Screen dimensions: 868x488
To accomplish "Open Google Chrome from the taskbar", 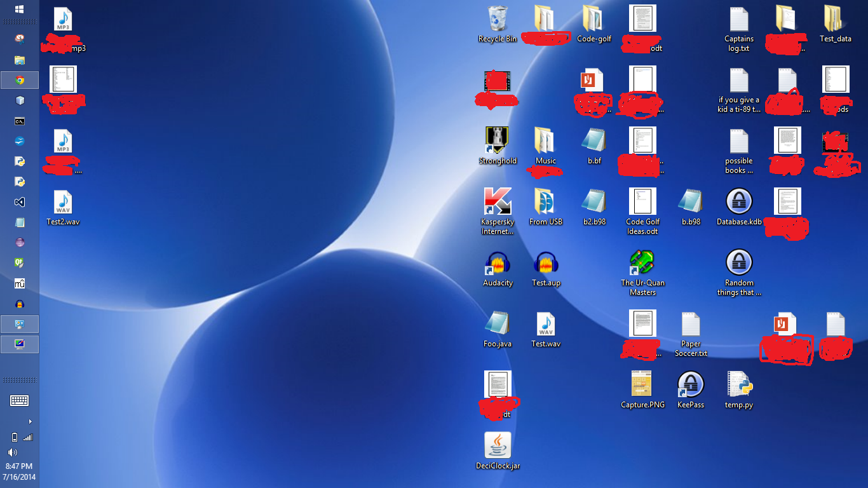I will pos(19,80).
